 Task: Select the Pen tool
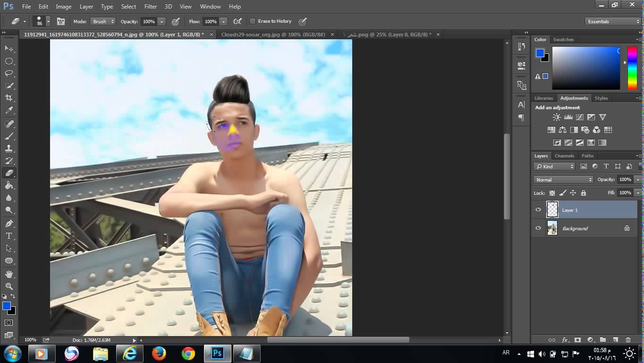click(x=9, y=223)
